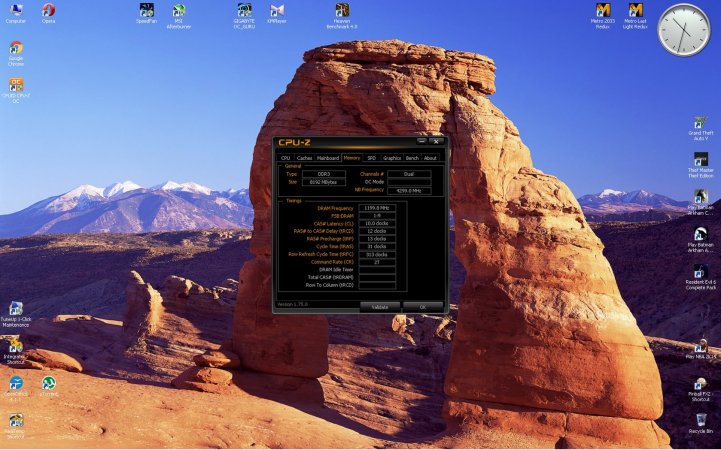The width and height of the screenshot is (721, 450).
Task: Launch Grand Theft Auto V shortcut
Action: point(701,128)
